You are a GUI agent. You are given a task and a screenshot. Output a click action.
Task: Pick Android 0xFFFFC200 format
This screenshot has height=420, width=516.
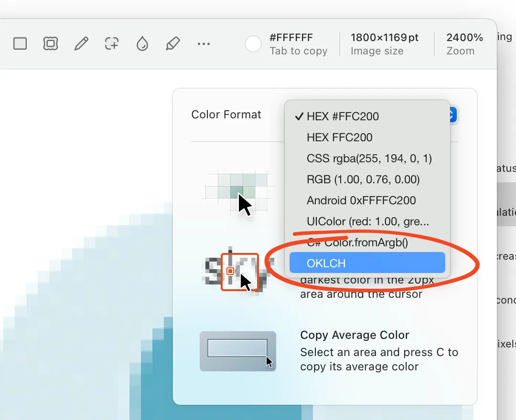(x=367, y=200)
